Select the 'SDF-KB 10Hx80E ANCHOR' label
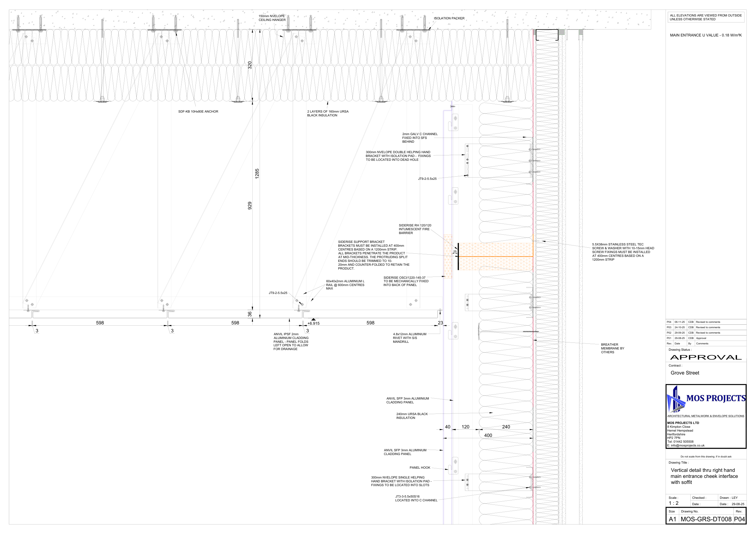 198,112
